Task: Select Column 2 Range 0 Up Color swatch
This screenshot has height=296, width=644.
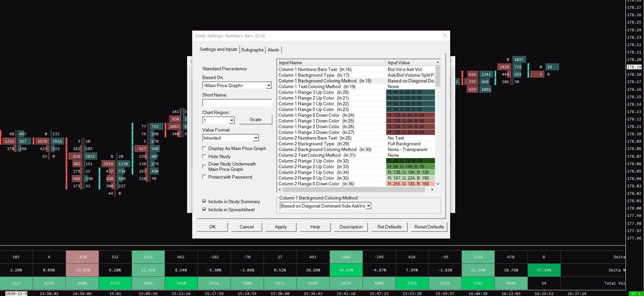Action: [410, 178]
